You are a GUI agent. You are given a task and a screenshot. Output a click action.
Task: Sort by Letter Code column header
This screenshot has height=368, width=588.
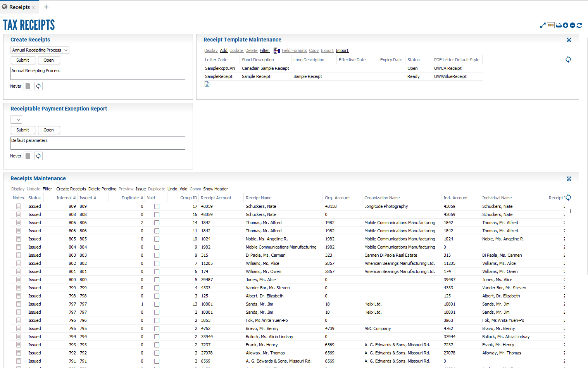tap(216, 60)
